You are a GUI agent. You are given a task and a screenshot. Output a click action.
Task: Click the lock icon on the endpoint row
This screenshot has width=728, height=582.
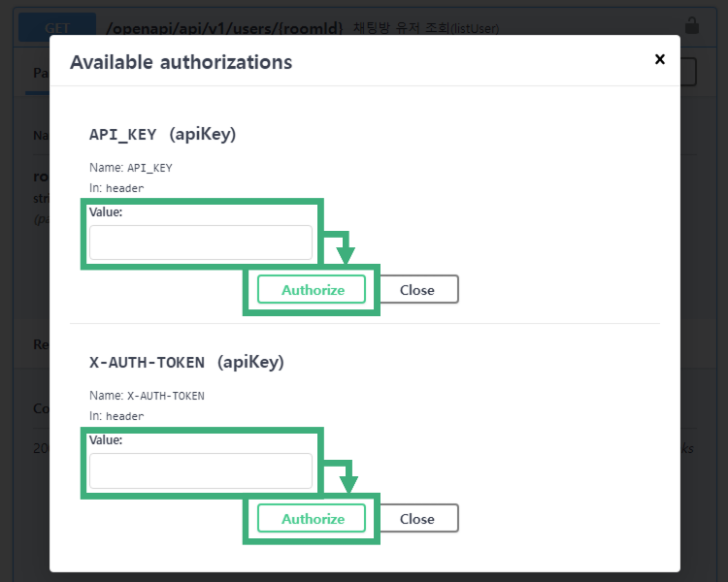coord(692,25)
